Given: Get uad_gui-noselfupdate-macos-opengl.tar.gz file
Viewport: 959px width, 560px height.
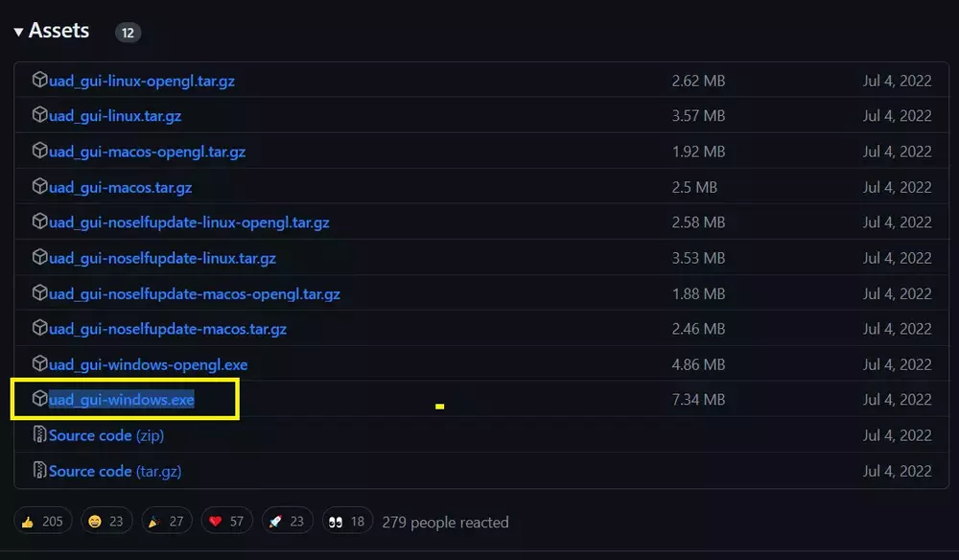Looking at the screenshot, I should [195, 293].
